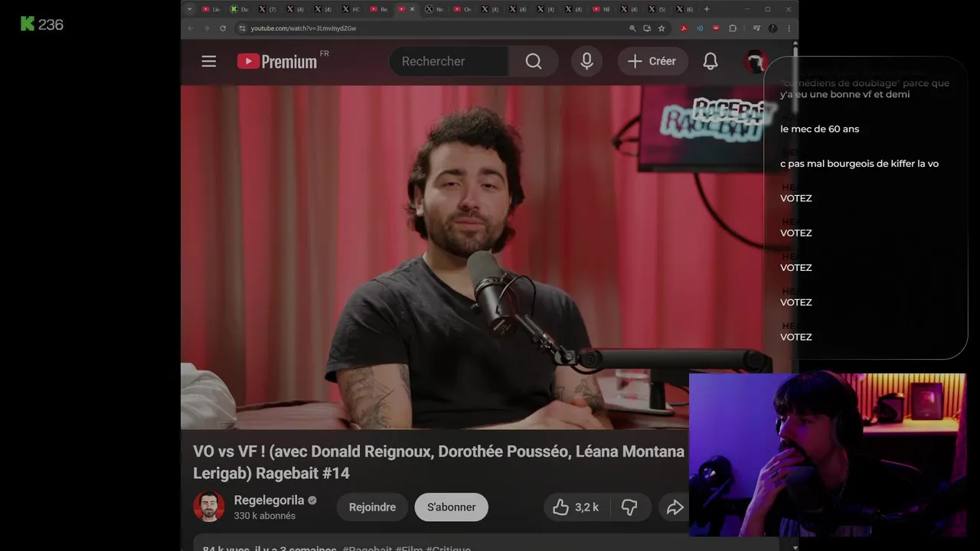
Task: Switch to the YouTube 'Liv' tab
Action: [211, 9]
